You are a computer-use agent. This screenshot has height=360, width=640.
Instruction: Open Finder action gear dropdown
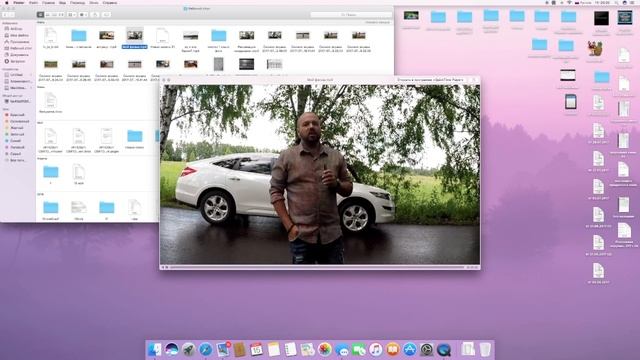pyautogui.click(x=83, y=15)
